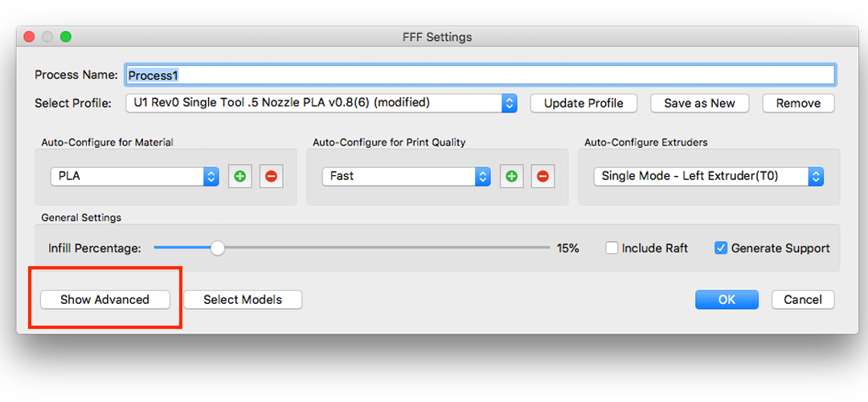Image resolution: width=868 pixels, height=402 pixels.
Task: Open the Fast print quality dropdown
Action: (x=406, y=176)
